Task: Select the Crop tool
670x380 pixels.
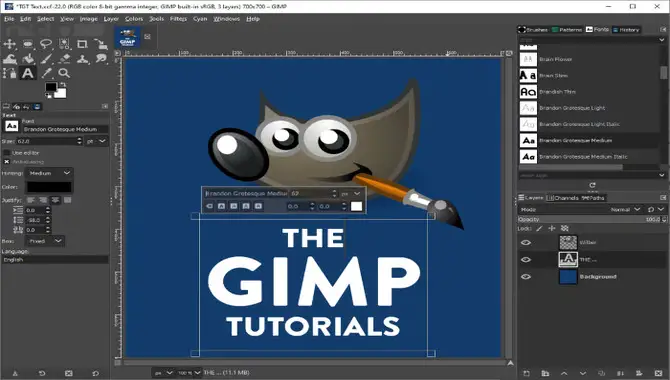Action: click(x=82, y=44)
